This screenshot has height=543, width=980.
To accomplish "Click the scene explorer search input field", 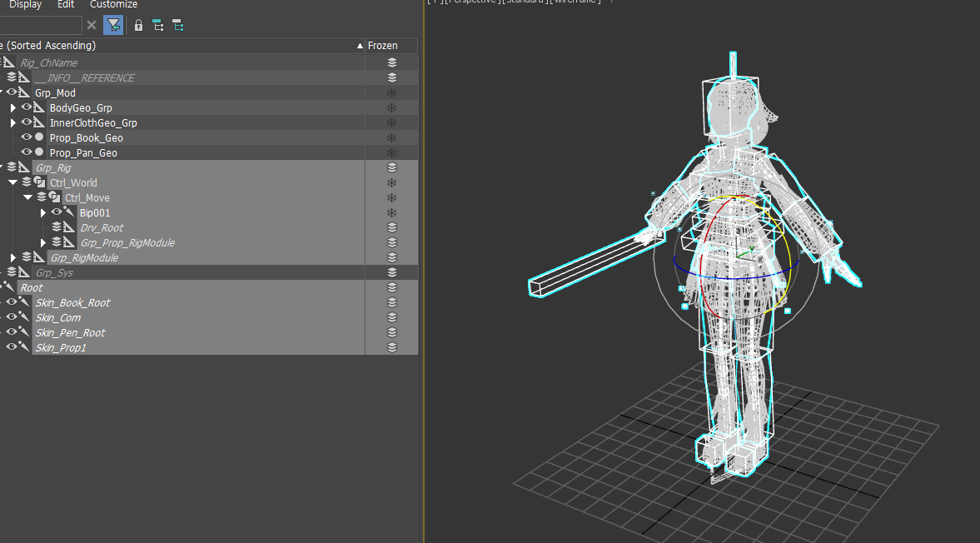I will (x=40, y=25).
